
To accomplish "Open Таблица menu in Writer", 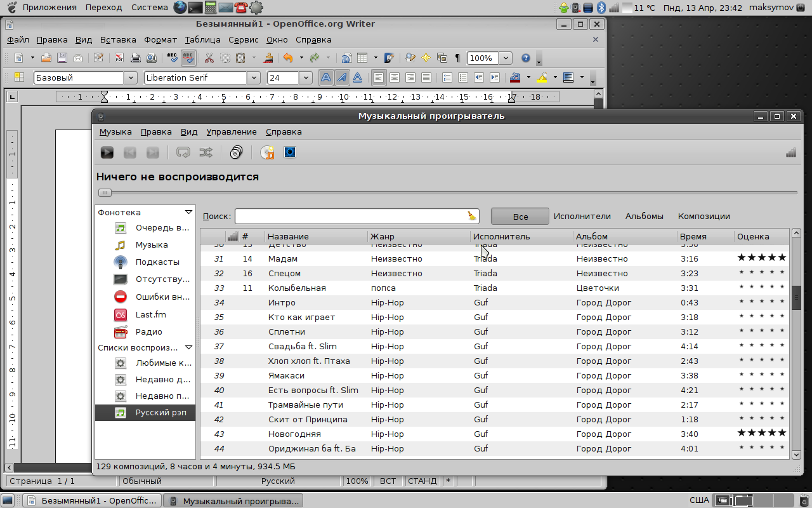I will click(202, 39).
